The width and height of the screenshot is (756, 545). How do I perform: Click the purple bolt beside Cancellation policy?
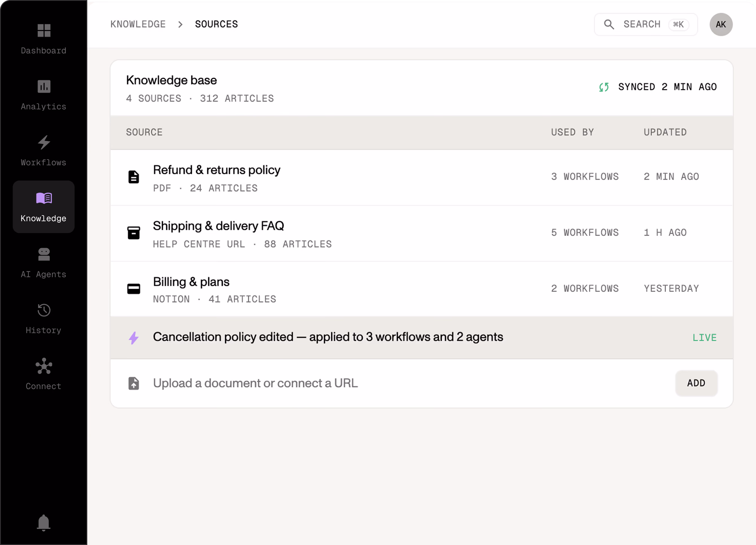134,338
